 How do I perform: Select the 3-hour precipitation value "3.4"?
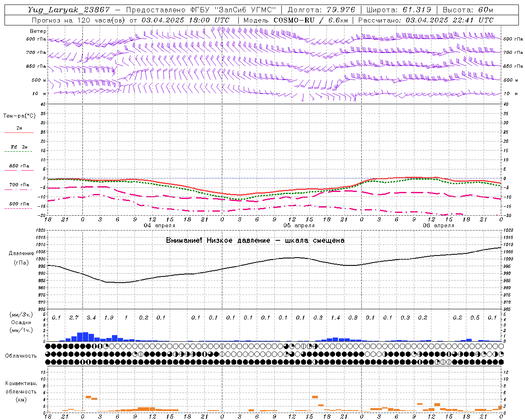coord(91,317)
